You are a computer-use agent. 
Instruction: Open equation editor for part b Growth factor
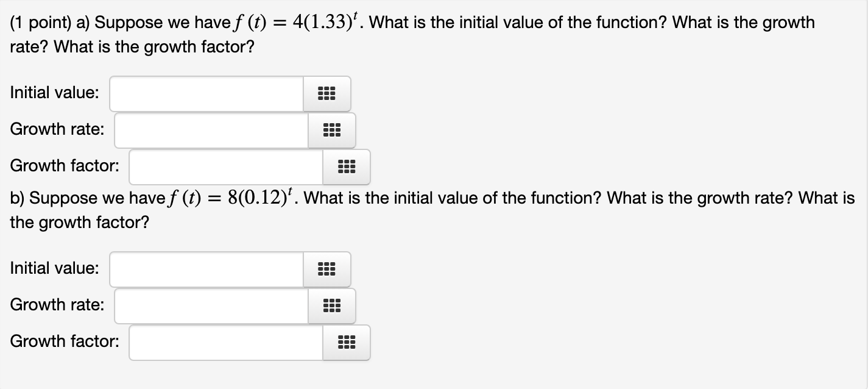click(346, 343)
